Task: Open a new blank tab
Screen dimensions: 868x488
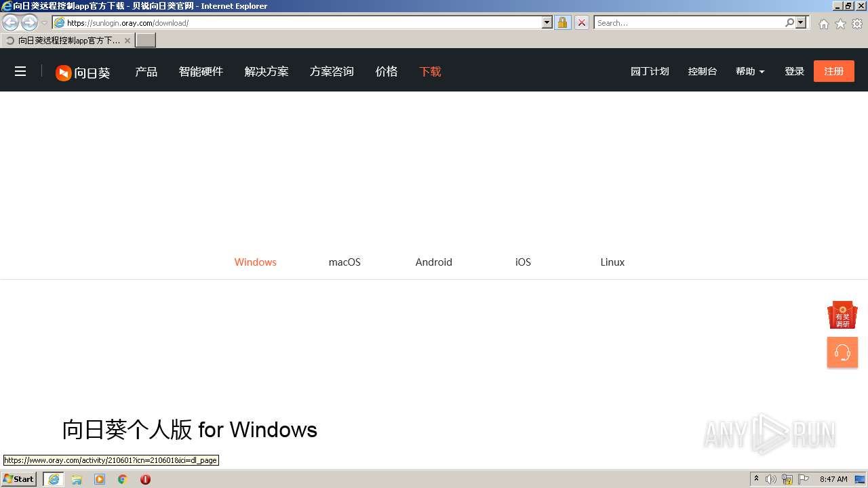Action: 146,41
